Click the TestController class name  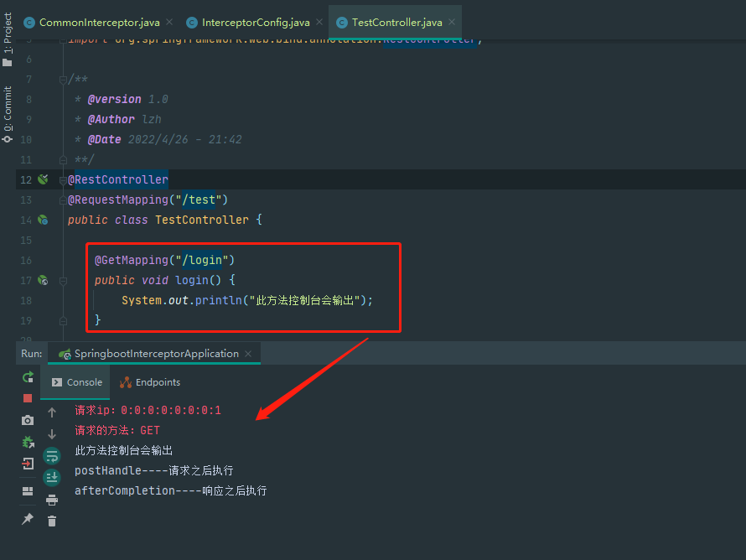(x=202, y=220)
